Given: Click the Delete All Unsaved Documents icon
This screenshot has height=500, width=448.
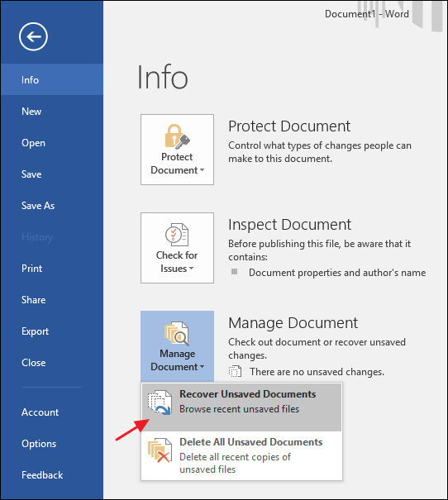Looking at the screenshot, I should pos(160,450).
